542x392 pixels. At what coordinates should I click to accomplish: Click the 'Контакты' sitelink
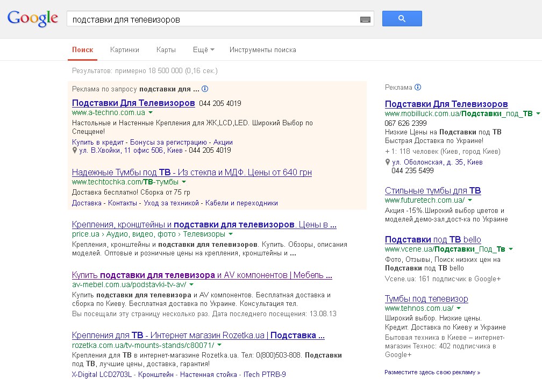point(123,203)
